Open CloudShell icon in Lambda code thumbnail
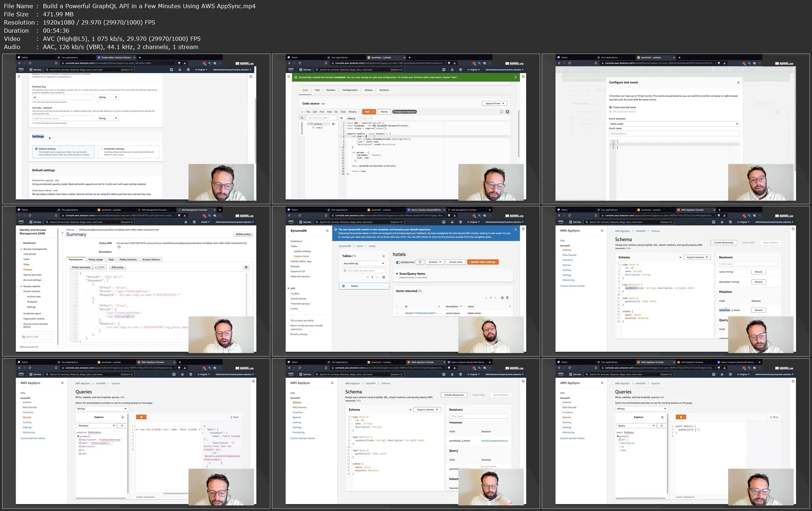 443,70
